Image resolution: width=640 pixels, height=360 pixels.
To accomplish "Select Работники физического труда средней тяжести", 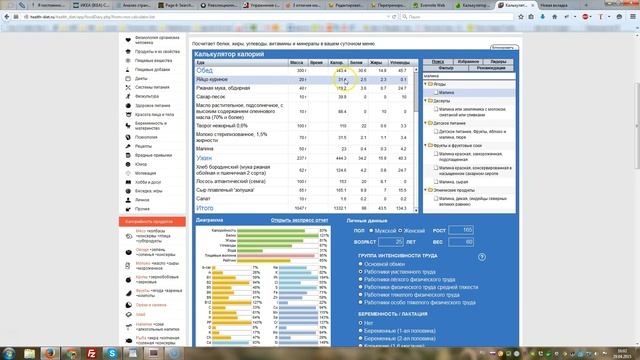I will click(x=360, y=287).
